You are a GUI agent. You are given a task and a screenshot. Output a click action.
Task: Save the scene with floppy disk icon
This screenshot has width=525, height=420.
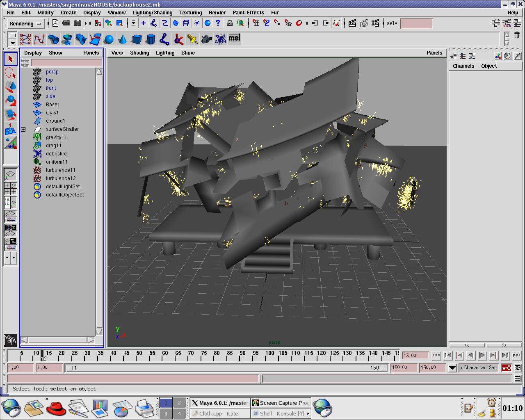(x=78, y=23)
